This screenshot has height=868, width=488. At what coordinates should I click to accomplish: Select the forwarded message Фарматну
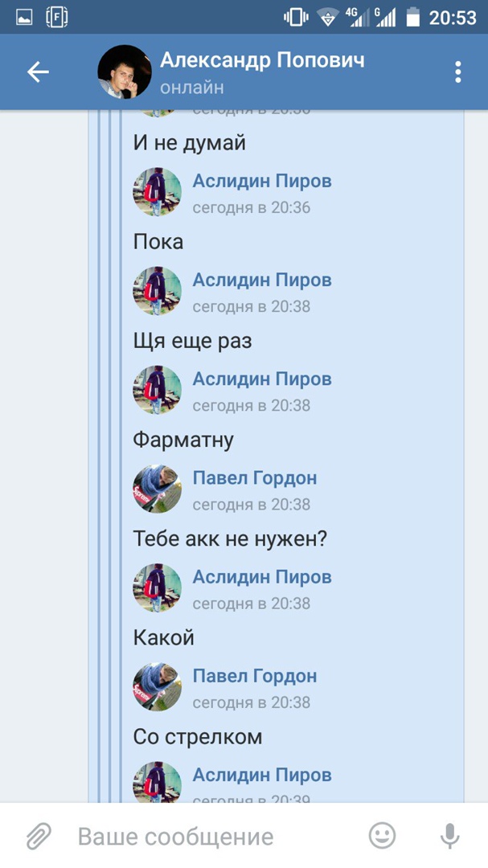[x=183, y=440]
